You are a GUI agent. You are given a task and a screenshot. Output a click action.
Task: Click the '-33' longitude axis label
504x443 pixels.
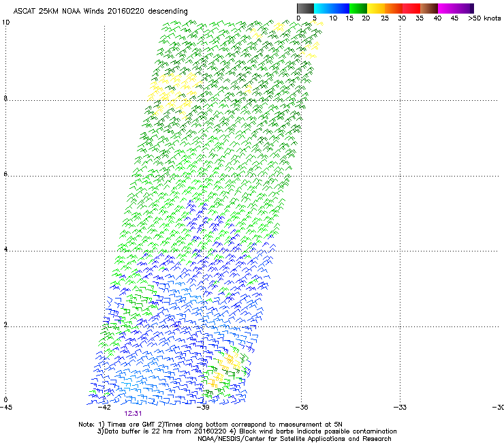(400, 408)
